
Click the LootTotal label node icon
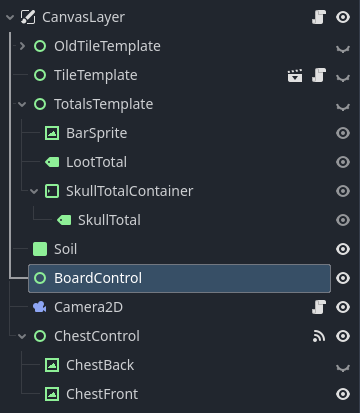tap(52, 162)
